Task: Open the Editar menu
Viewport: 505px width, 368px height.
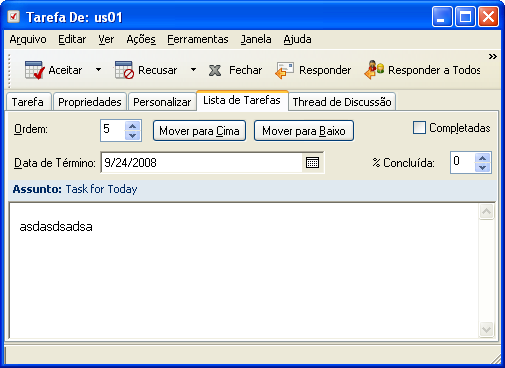Action: [72, 39]
